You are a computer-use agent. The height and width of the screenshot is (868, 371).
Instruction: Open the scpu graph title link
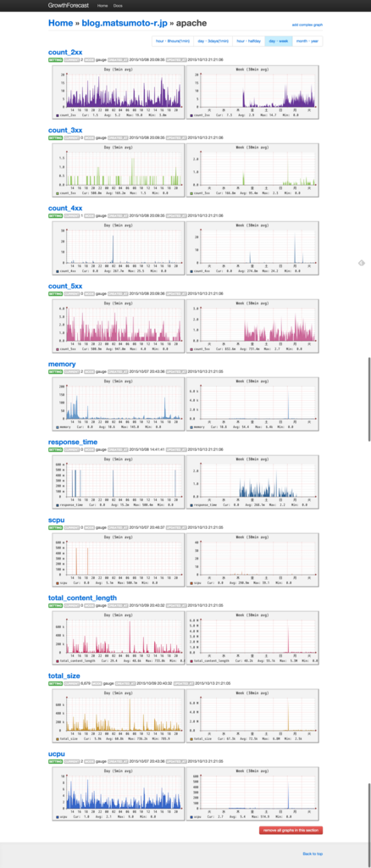pos(57,520)
